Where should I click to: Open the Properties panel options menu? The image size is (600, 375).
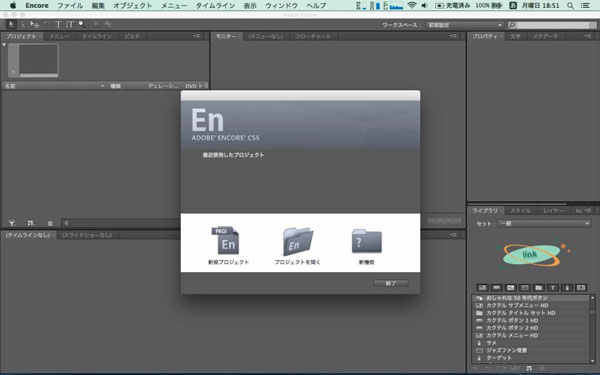tap(588, 36)
